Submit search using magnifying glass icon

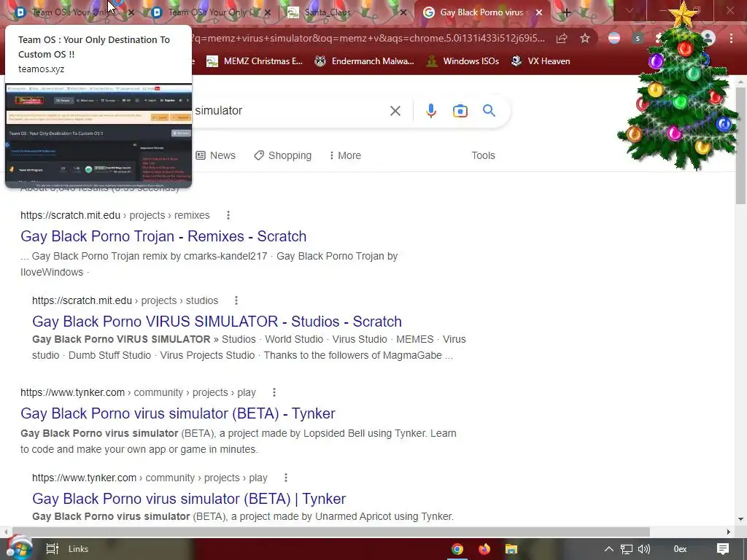pos(489,111)
